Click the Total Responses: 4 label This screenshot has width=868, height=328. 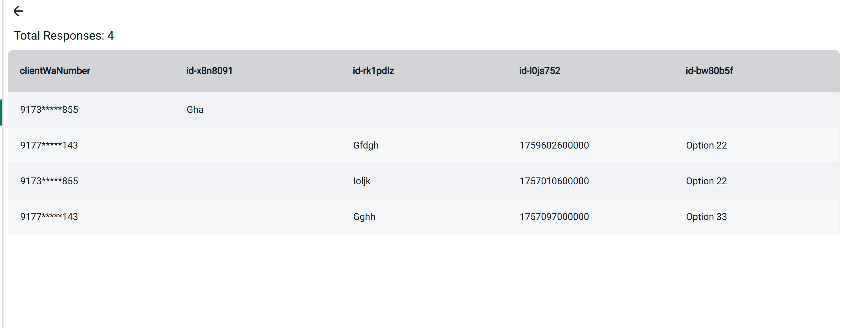pyautogui.click(x=64, y=36)
